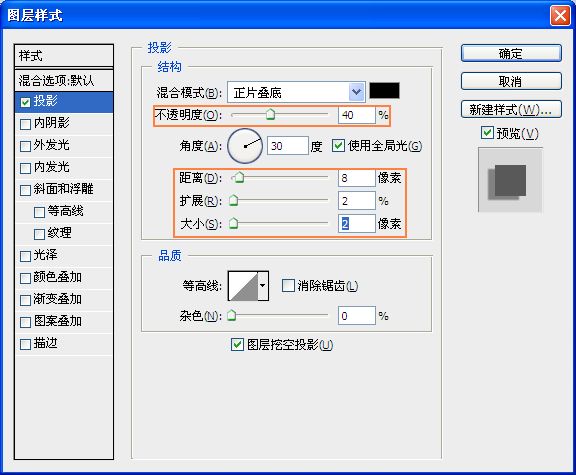
Task: Select the 描边 row label
Action: click(x=46, y=342)
